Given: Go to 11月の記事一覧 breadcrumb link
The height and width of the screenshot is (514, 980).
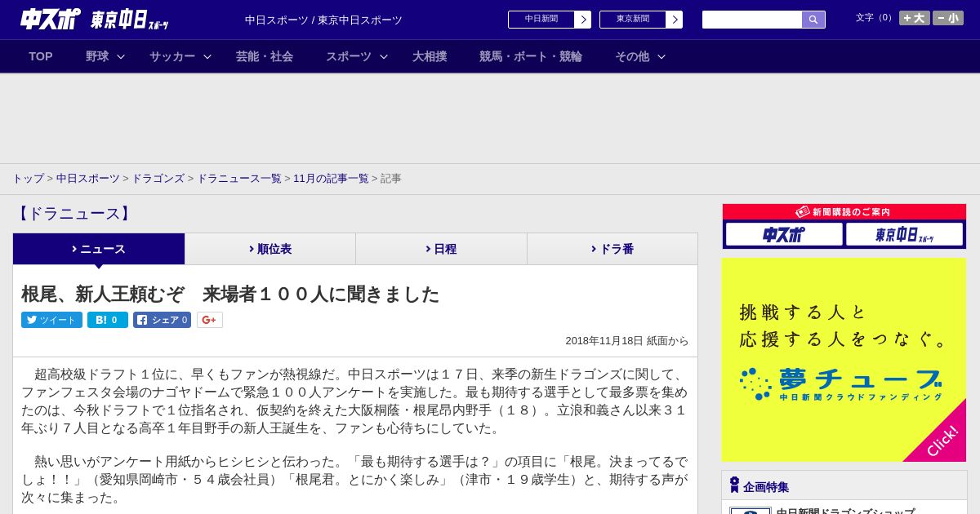Looking at the screenshot, I should tap(331, 178).
